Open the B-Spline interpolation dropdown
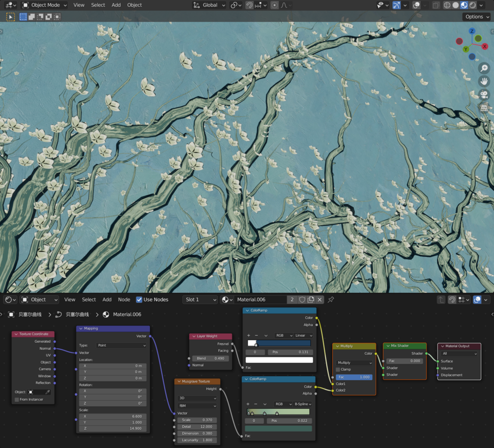Image resolution: width=494 pixels, height=448 pixels. pyautogui.click(x=303, y=404)
